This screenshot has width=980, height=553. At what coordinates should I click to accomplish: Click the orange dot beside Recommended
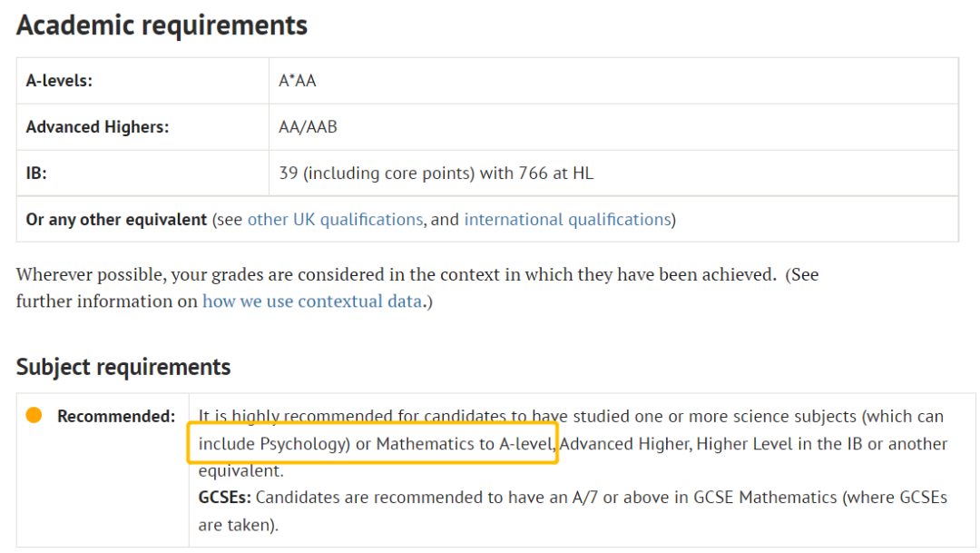34,416
